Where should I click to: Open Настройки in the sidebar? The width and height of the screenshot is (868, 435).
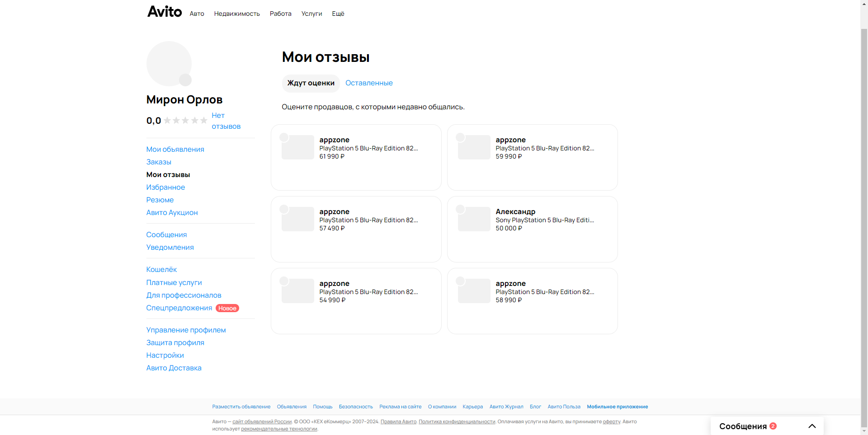[x=165, y=355]
